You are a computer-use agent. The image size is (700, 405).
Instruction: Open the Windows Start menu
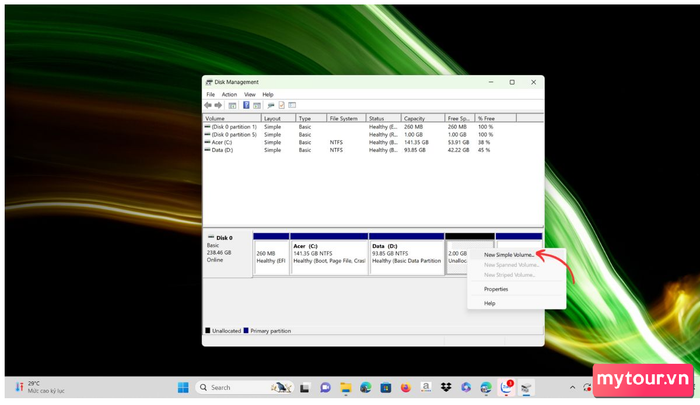coord(184,387)
